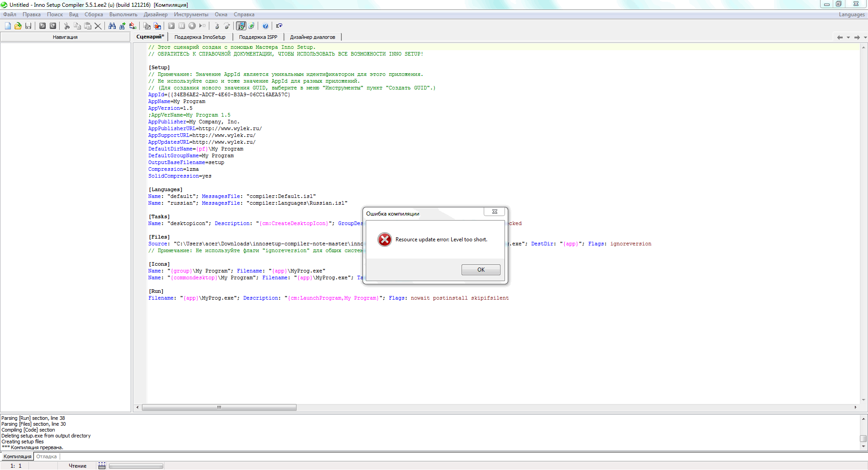The width and height of the screenshot is (868, 470).
Task: Copy the selected text
Action: 77,26
